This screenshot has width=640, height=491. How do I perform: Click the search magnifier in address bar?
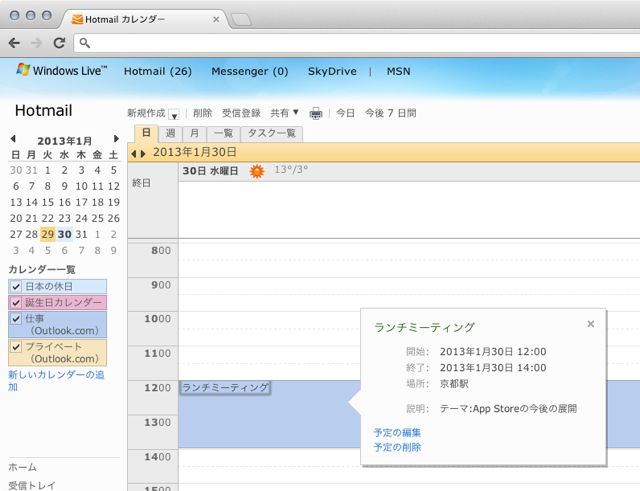pos(84,43)
